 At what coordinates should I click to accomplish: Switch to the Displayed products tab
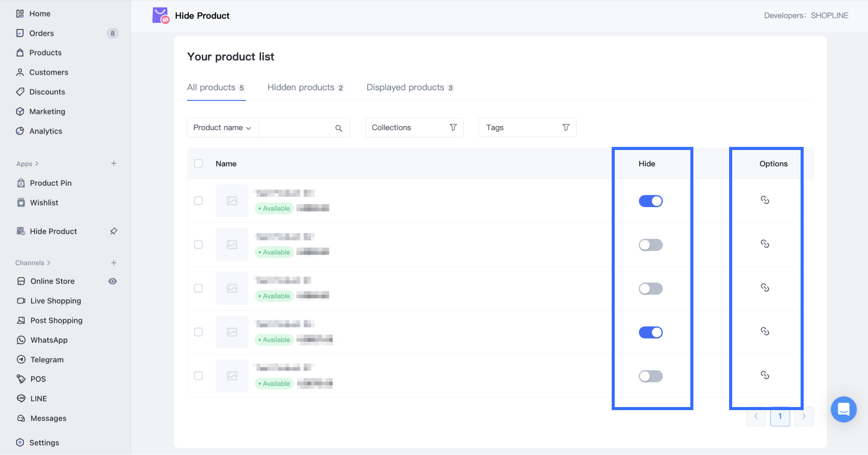pos(409,88)
